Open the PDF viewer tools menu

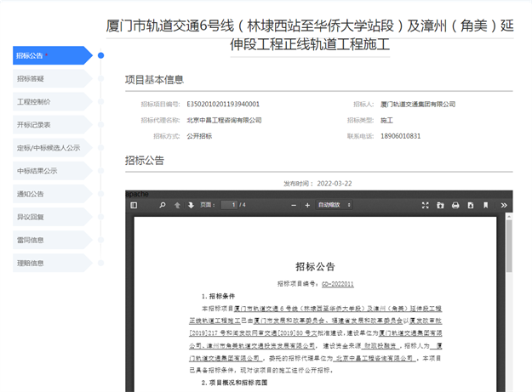504,205
